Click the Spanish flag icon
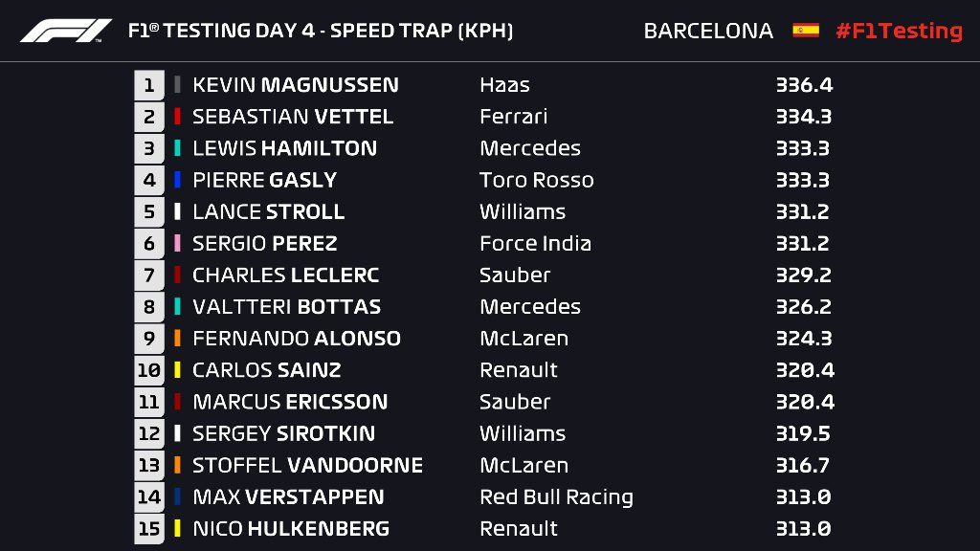This screenshot has height=551, width=980. pos(806,30)
